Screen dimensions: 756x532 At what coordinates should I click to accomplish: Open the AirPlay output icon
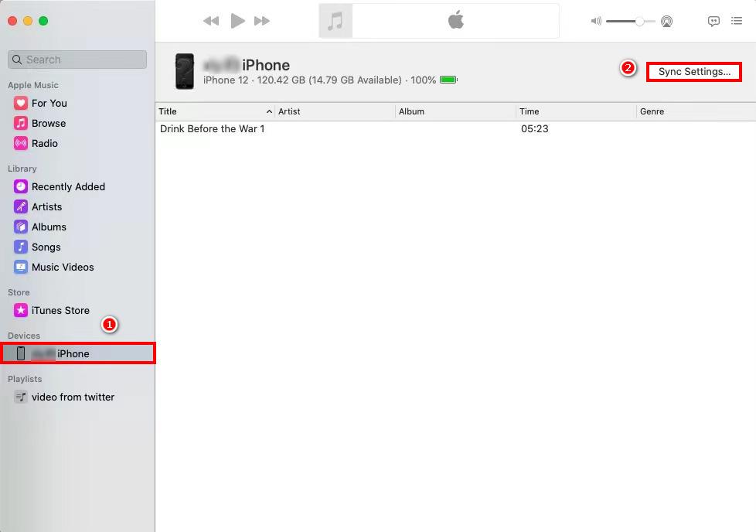coord(666,22)
